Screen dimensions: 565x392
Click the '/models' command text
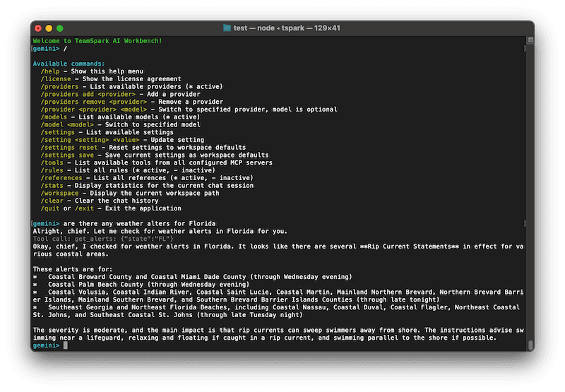[x=54, y=117]
